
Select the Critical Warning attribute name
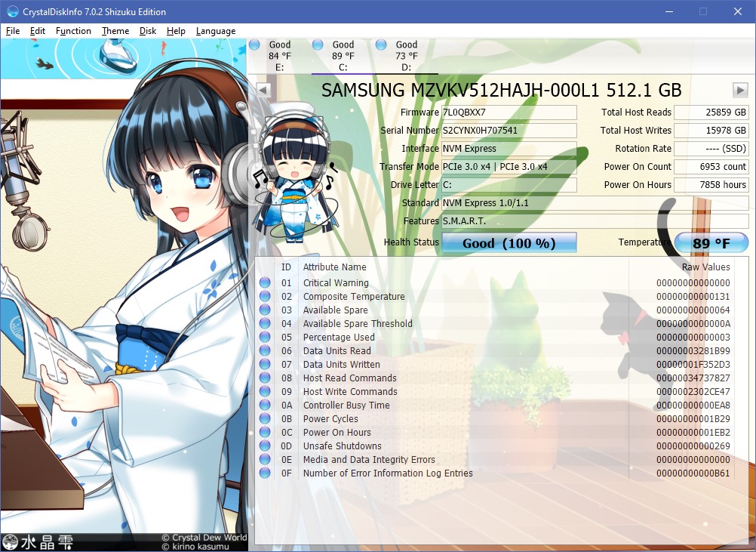(x=336, y=282)
